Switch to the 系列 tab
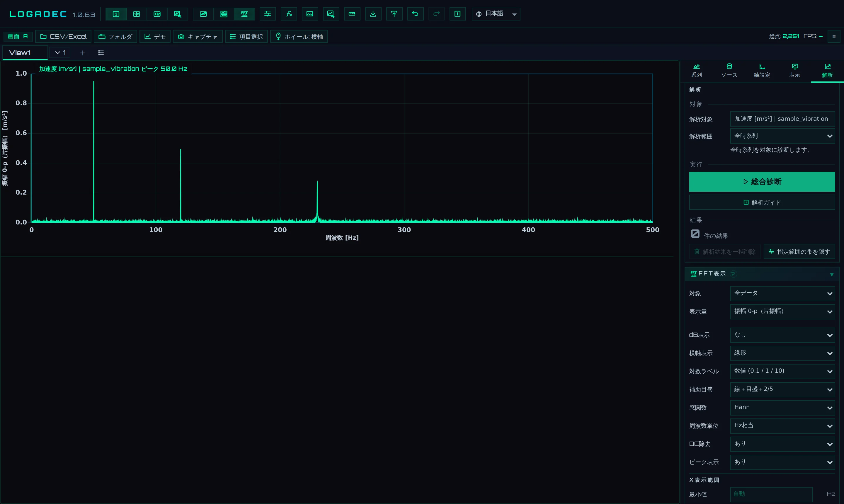This screenshot has width=844, height=504. (697, 71)
